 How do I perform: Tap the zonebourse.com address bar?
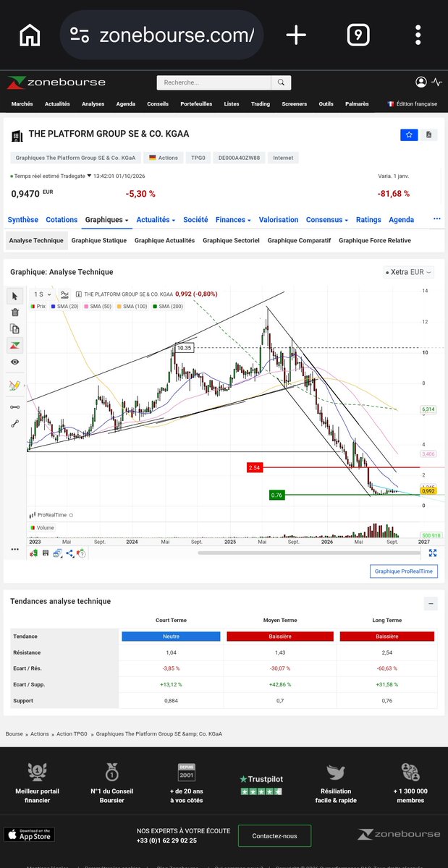tap(161, 35)
